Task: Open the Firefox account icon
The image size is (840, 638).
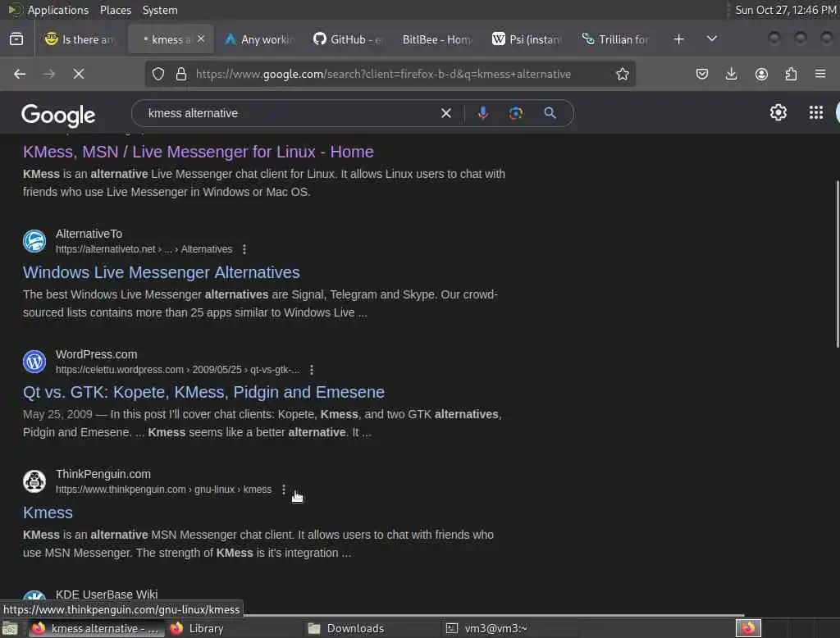Action: tap(761, 74)
